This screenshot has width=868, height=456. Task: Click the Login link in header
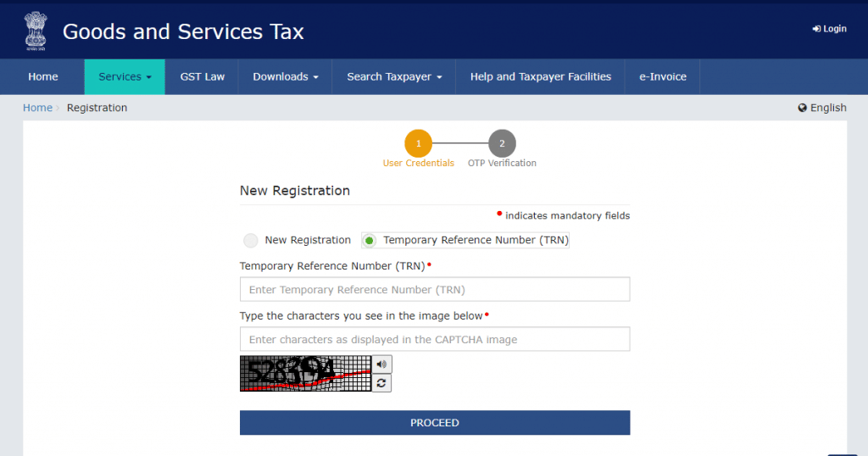[829, 29]
